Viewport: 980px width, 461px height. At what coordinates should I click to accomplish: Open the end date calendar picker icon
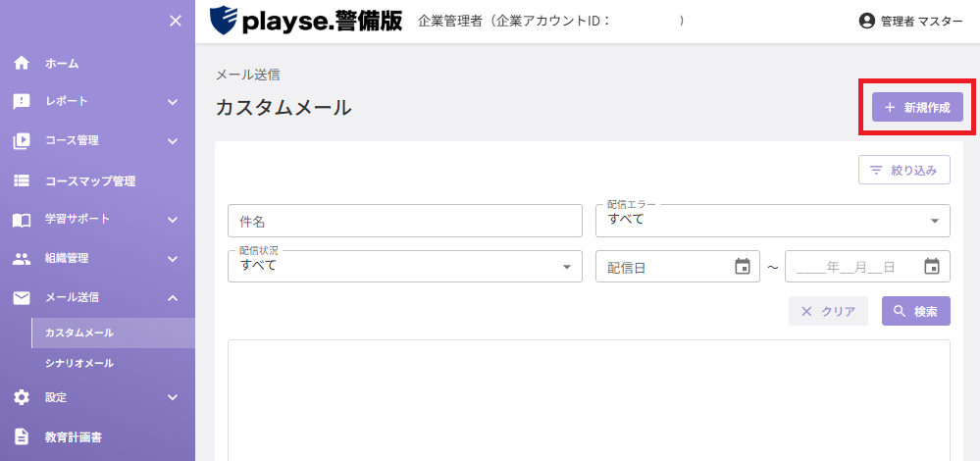(x=932, y=267)
